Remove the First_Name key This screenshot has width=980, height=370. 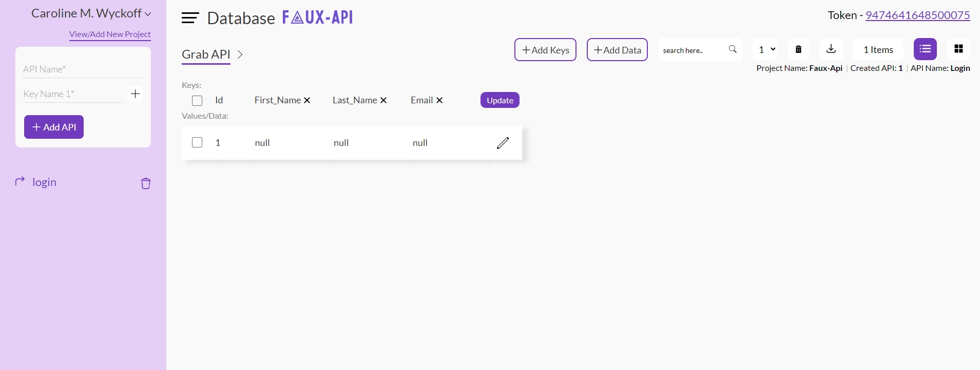coord(307,101)
